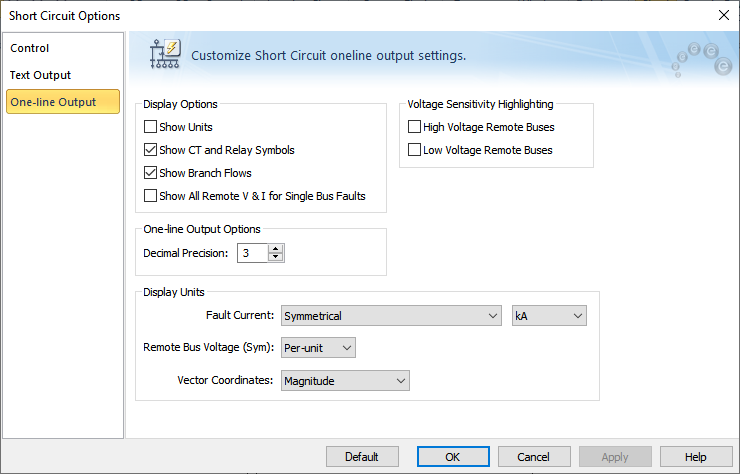The width and height of the screenshot is (740, 474).
Task: Open the Text Output page
Action: 41,75
